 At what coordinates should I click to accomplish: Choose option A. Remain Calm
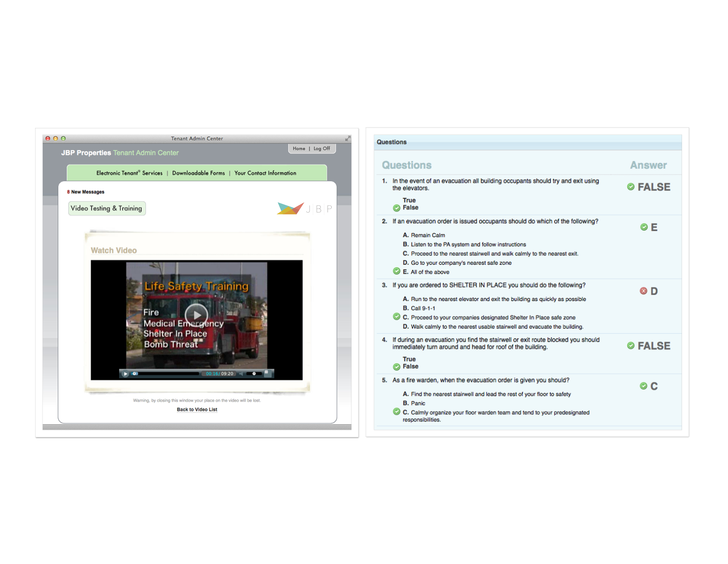click(x=424, y=235)
